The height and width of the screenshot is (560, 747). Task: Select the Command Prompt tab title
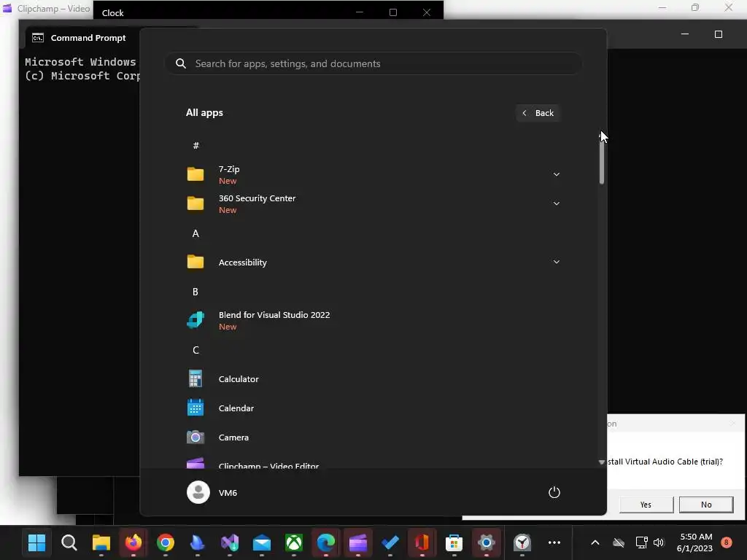coord(88,38)
